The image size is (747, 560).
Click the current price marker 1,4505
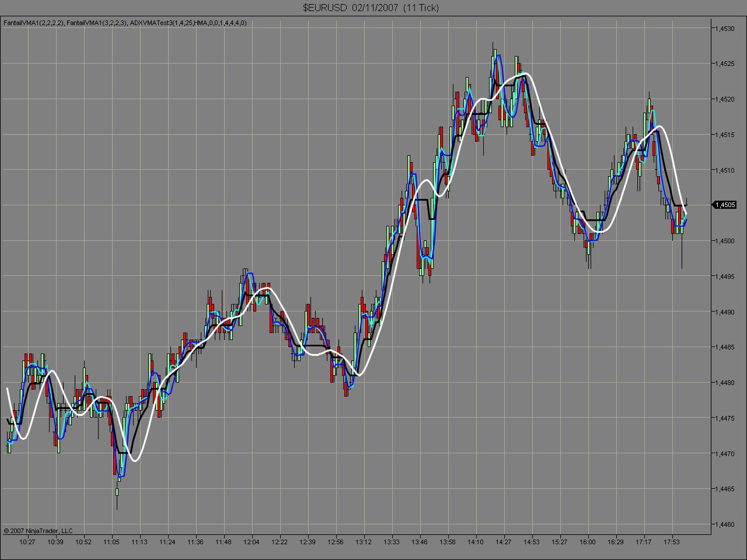[x=725, y=205]
